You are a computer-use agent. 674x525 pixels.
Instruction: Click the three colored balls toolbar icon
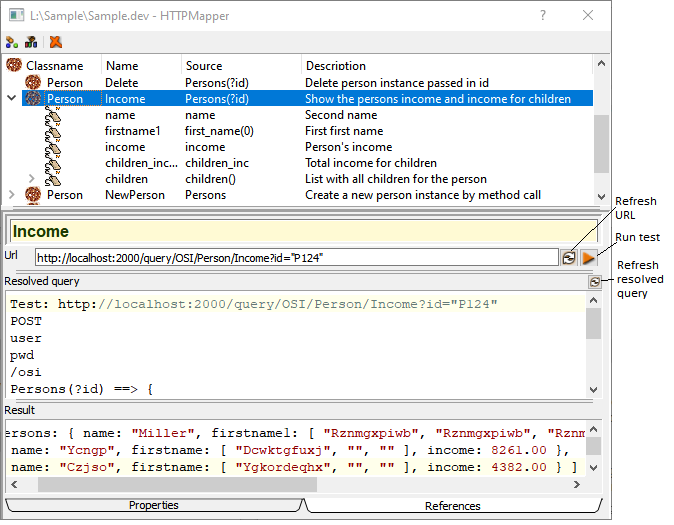(x=12, y=42)
